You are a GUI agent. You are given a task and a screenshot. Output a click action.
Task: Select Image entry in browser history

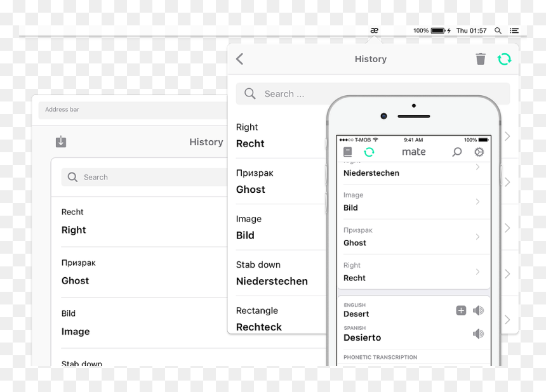(76, 332)
